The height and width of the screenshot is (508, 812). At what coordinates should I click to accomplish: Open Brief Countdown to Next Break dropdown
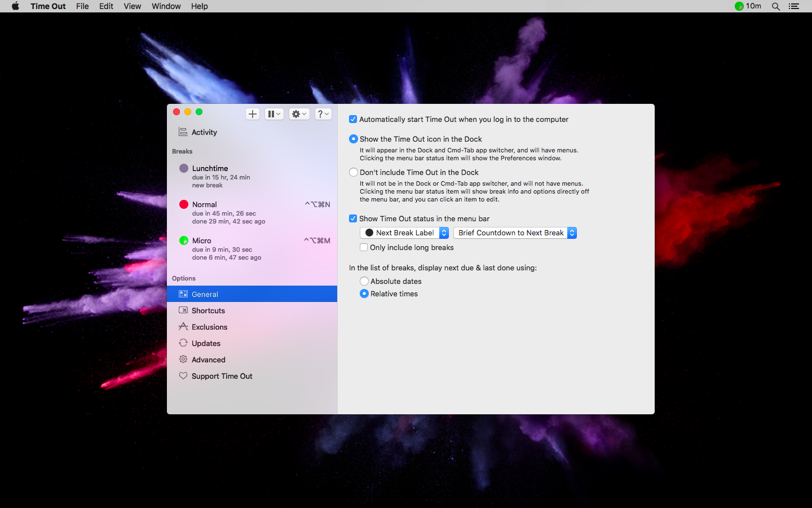515,233
